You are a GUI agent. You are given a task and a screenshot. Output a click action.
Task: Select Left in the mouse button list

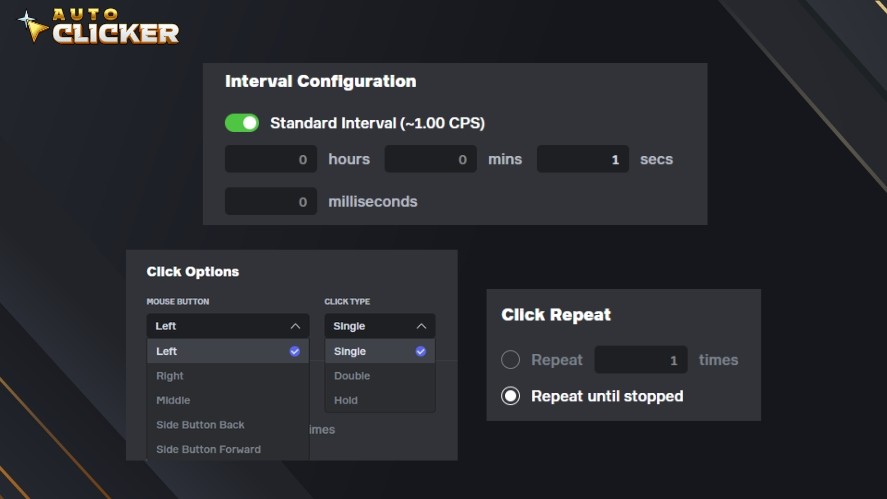[x=228, y=351]
